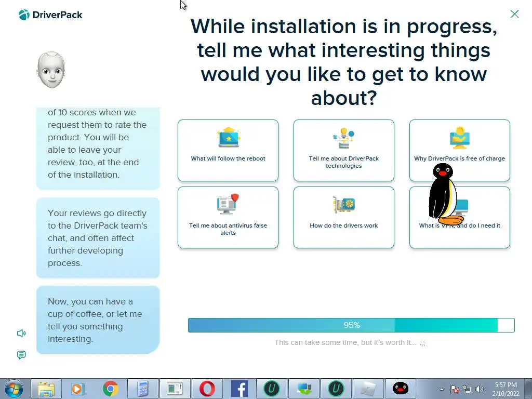Click the 'Now, you can have a cup of coffee' message
This screenshot has height=399, width=532.
[98, 320]
